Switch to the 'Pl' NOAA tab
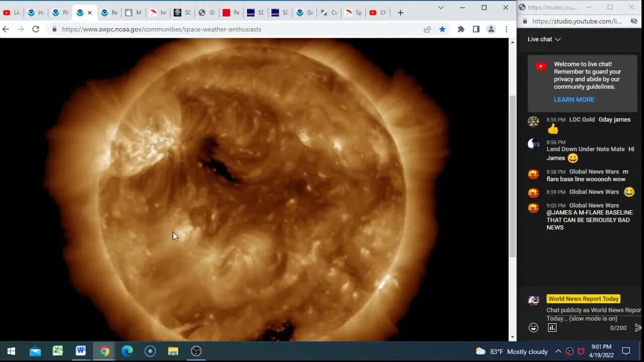Image resolution: width=644 pixels, height=362 pixels. click(60, 13)
